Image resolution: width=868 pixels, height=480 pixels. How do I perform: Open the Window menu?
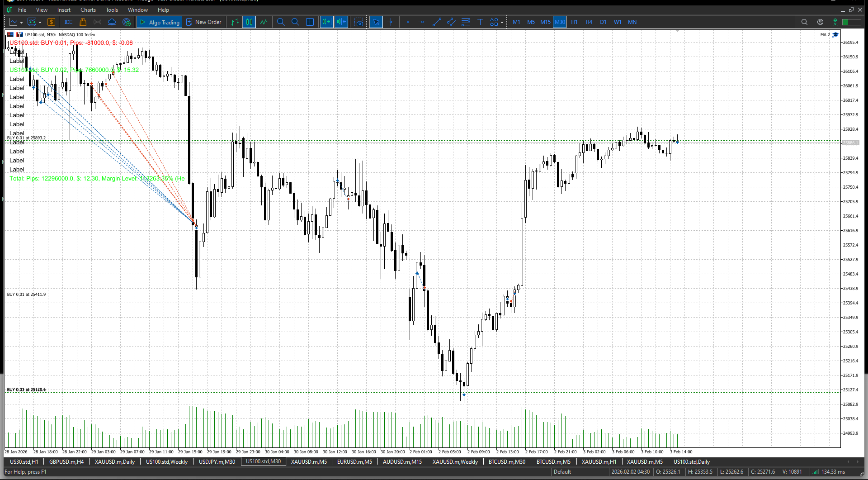click(x=138, y=10)
